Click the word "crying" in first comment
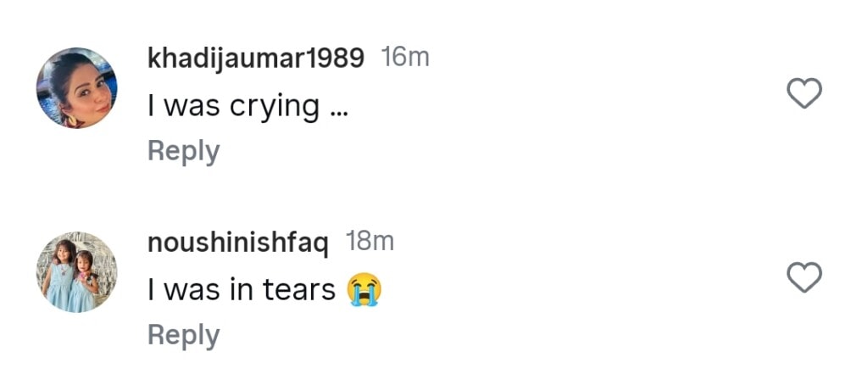Viewport: 868px width, 374px height. coord(275,107)
